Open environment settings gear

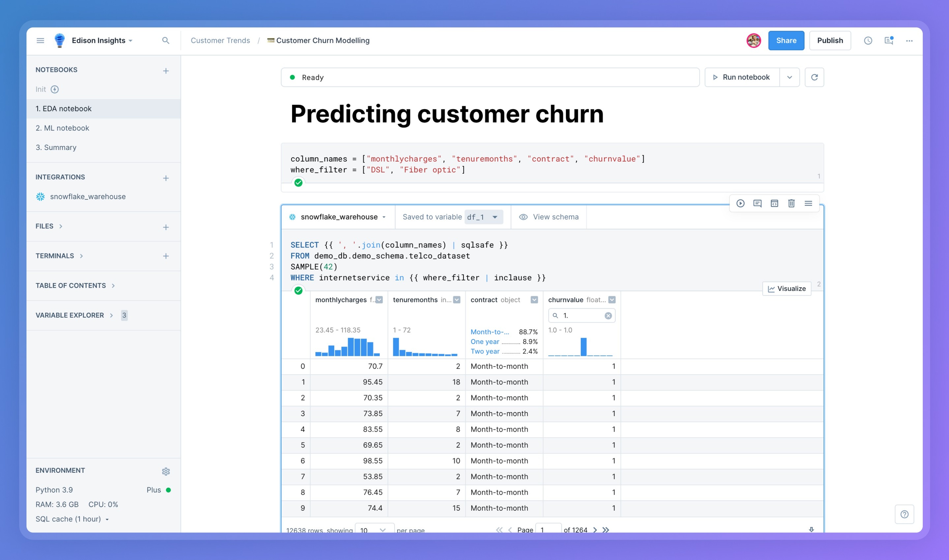click(166, 471)
